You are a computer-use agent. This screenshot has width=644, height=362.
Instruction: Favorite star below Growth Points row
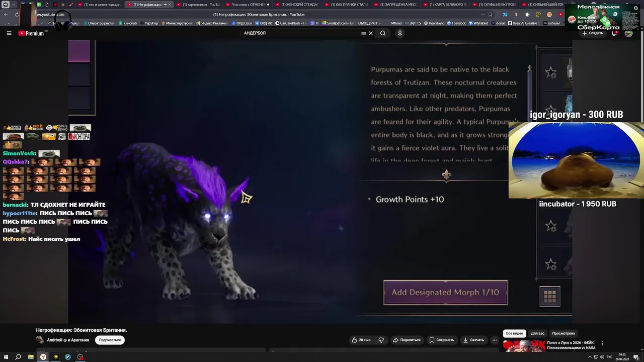pos(551,226)
